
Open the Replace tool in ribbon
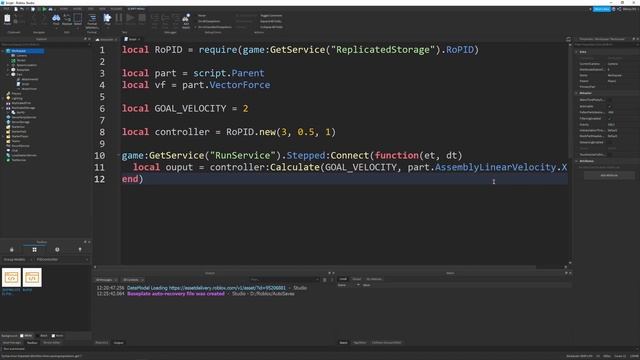coord(67,19)
